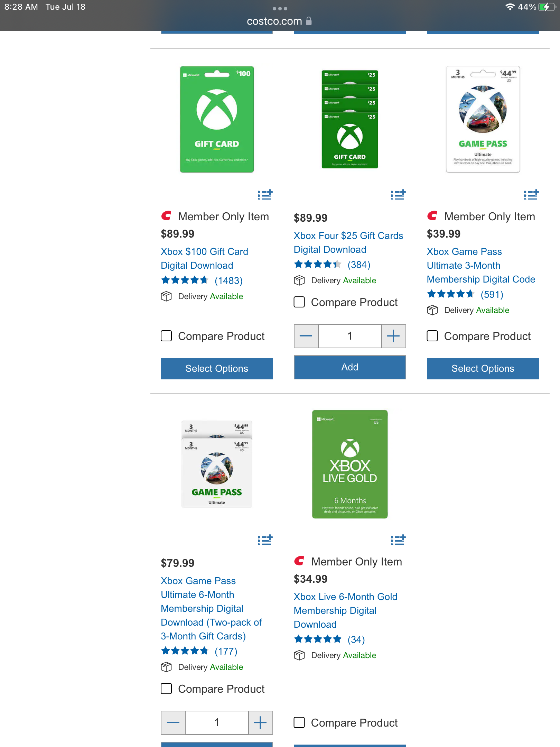
Task: Tap the Xbox Live Gold card image
Action: [350, 464]
